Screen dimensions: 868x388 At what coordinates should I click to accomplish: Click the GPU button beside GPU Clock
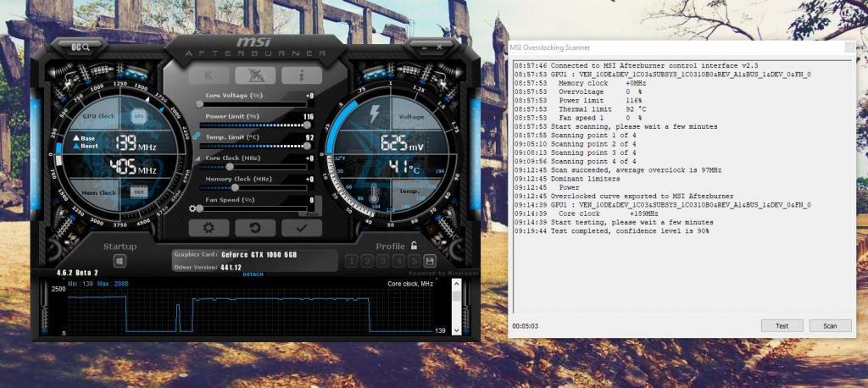139,115
